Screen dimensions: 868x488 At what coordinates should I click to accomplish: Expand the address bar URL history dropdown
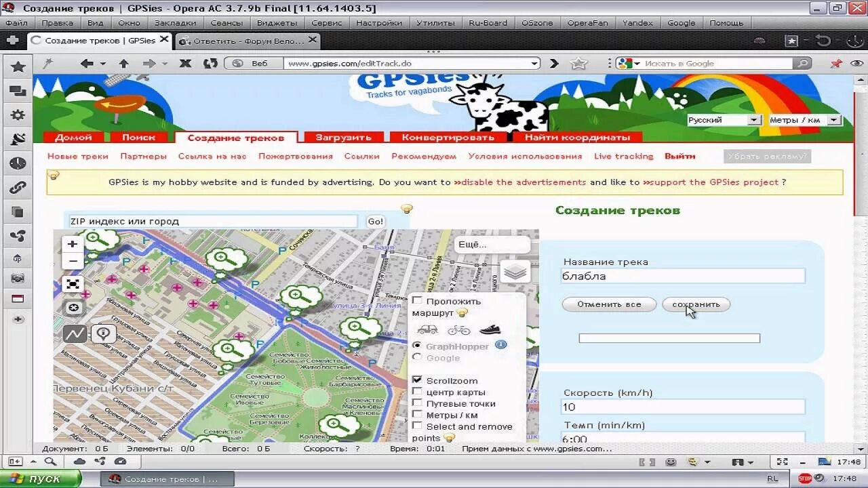point(534,63)
